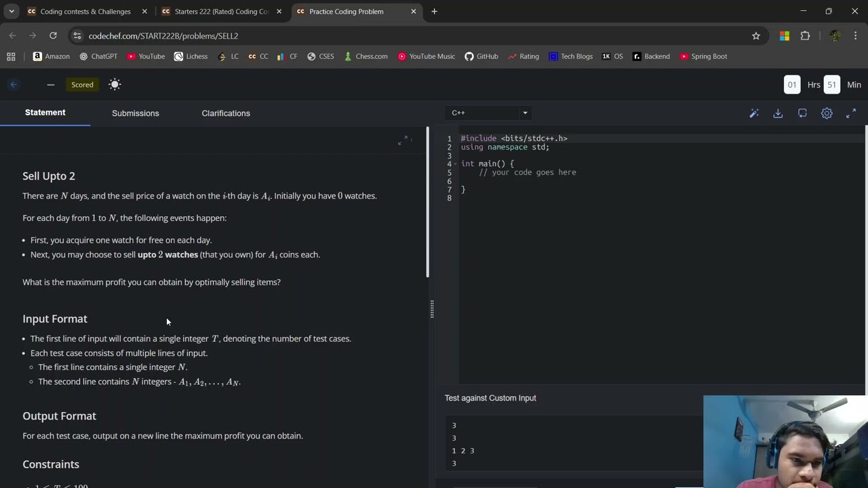
Task: Close the Coding contests & Challenges tab
Action: coord(144,12)
